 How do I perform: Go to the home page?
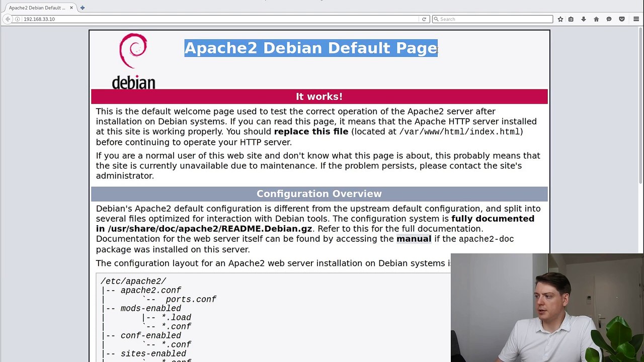[596, 19]
